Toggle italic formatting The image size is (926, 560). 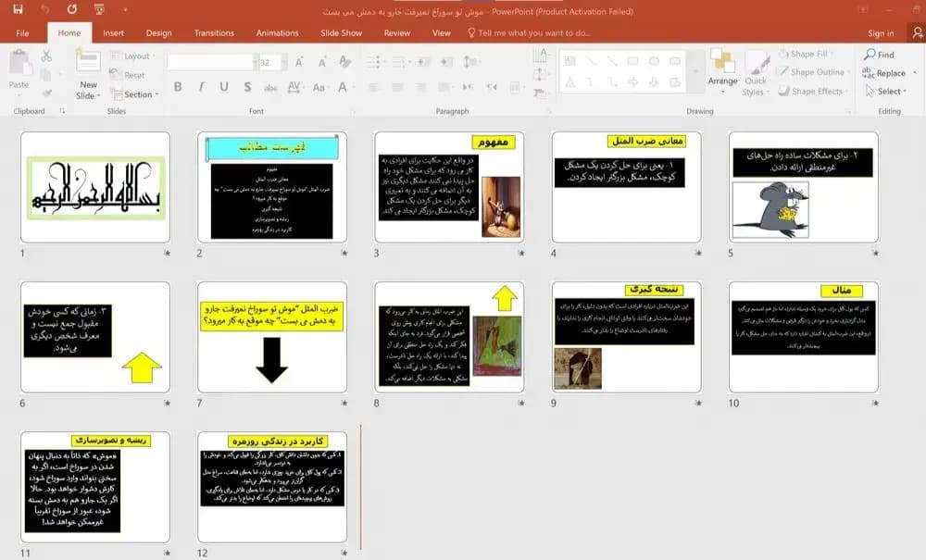(201, 87)
